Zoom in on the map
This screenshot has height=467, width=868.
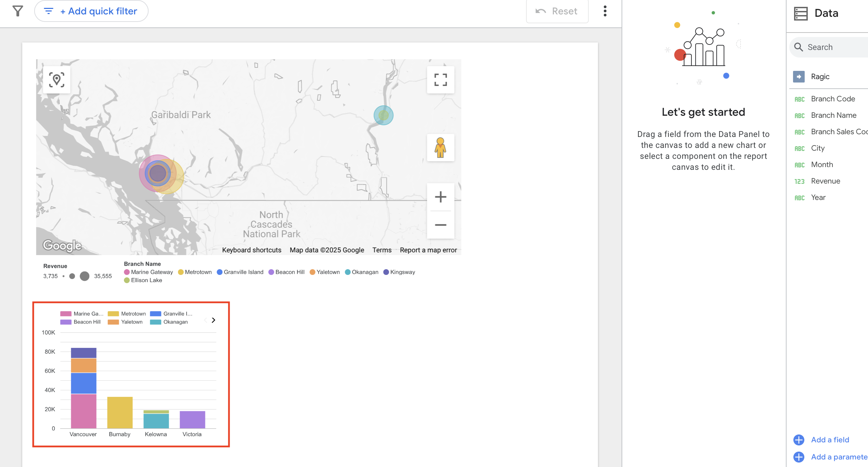click(x=441, y=197)
